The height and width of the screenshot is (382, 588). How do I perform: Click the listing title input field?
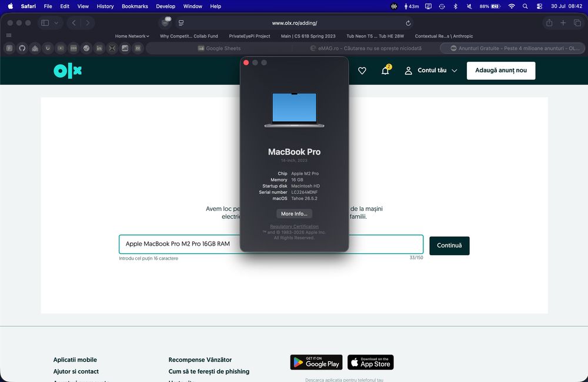(x=270, y=244)
